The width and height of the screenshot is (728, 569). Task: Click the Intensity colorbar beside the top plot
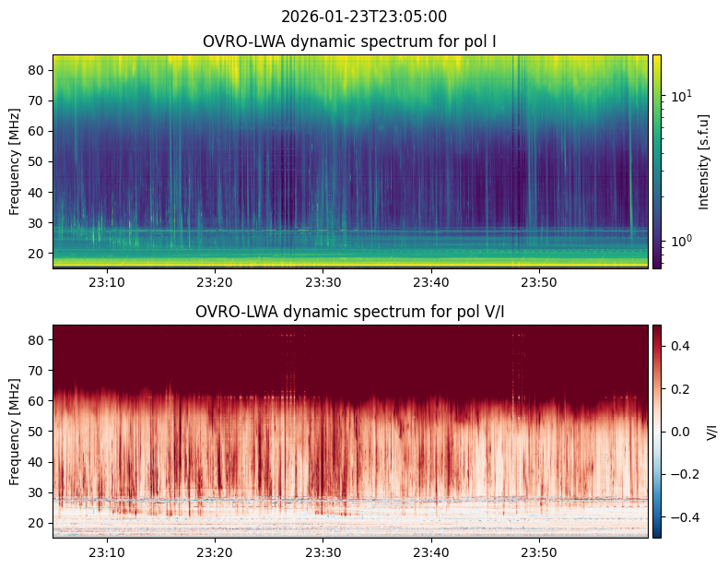[x=657, y=161]
